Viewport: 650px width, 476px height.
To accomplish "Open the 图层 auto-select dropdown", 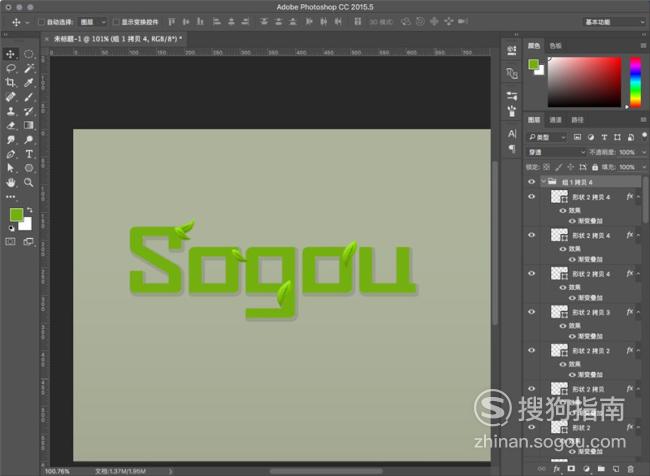I will coord(93,22).
